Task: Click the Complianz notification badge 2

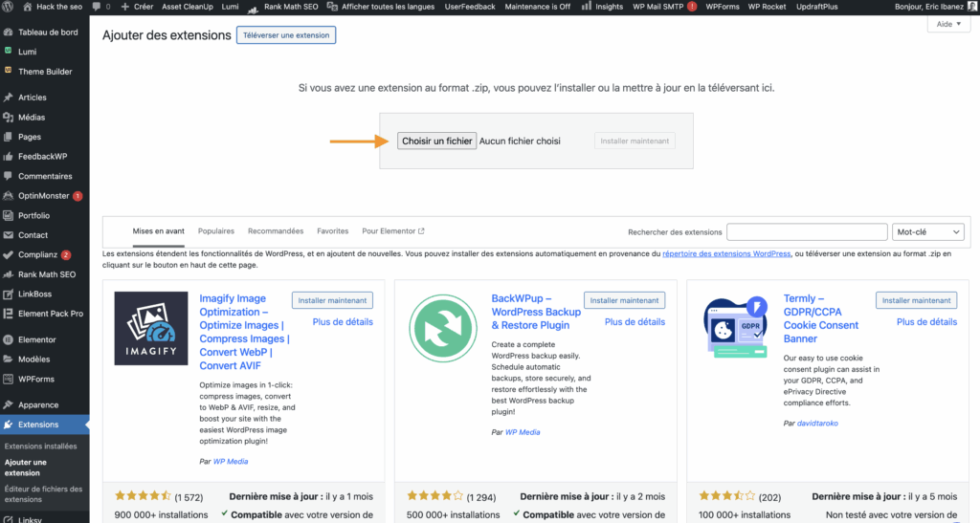Action: [66, 254]
